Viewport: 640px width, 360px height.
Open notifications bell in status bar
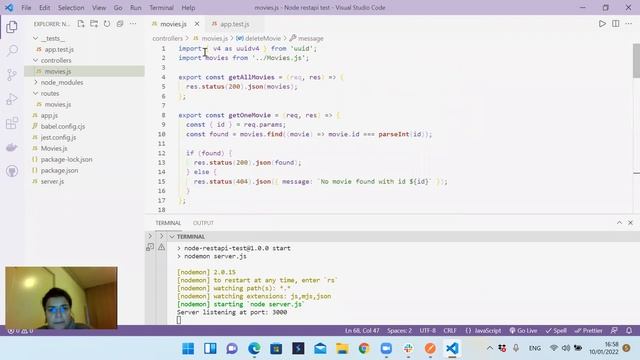coord(629,331)
